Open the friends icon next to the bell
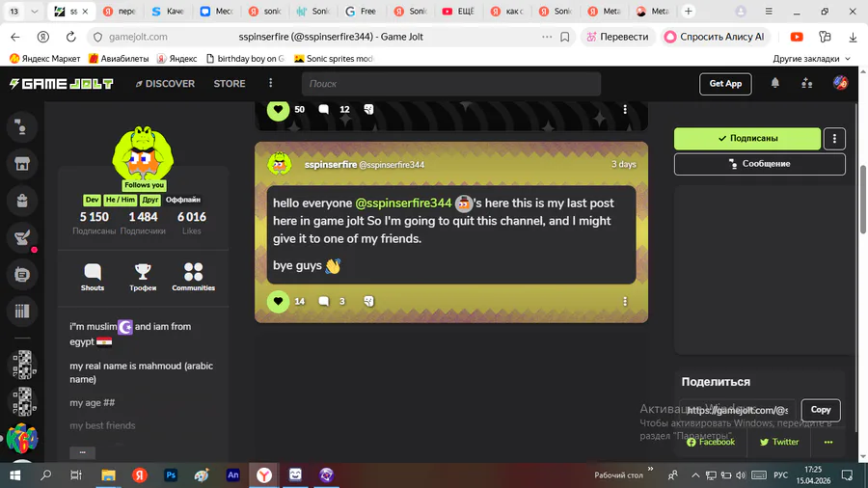The height and width of the screenshot is (488, 868). (806, 84)
